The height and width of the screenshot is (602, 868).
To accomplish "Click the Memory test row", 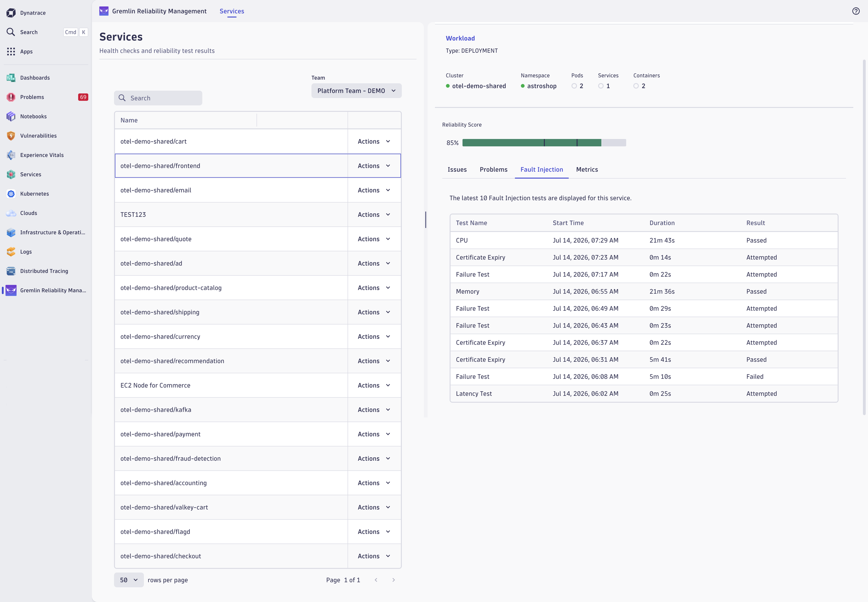I will tap(644, 292).
